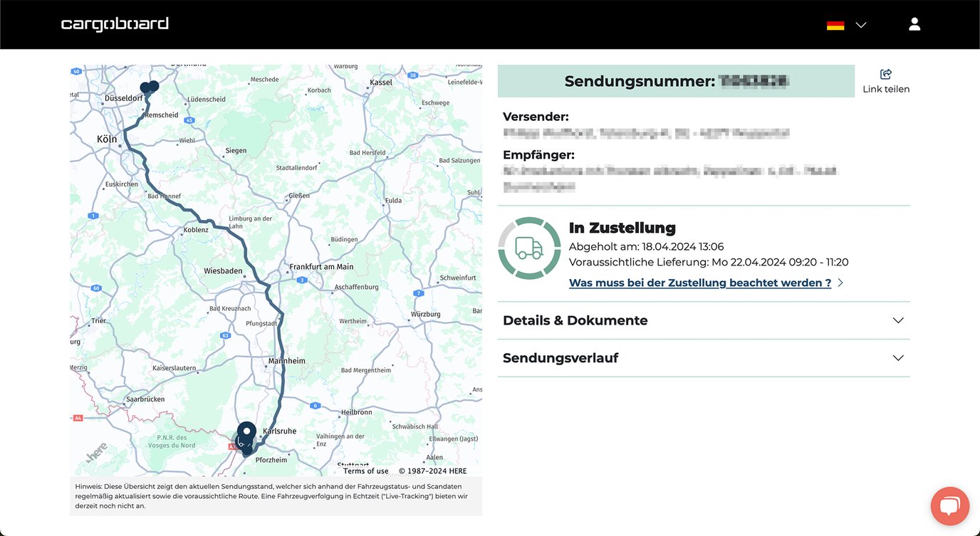Viewport: 980px width, 536px height.
Task: Open the Terms of use link
Action: [x=365, y=471]
